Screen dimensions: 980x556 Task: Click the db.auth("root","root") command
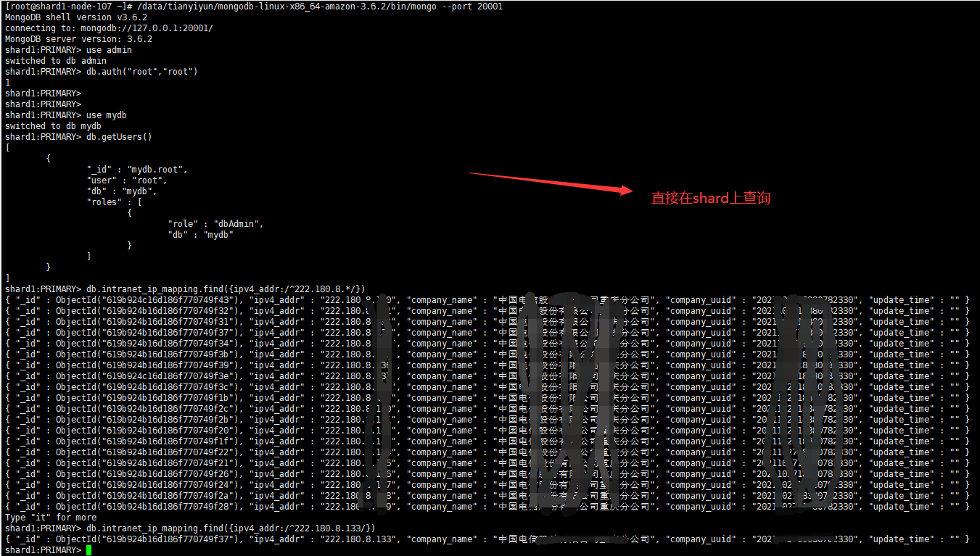141,72
